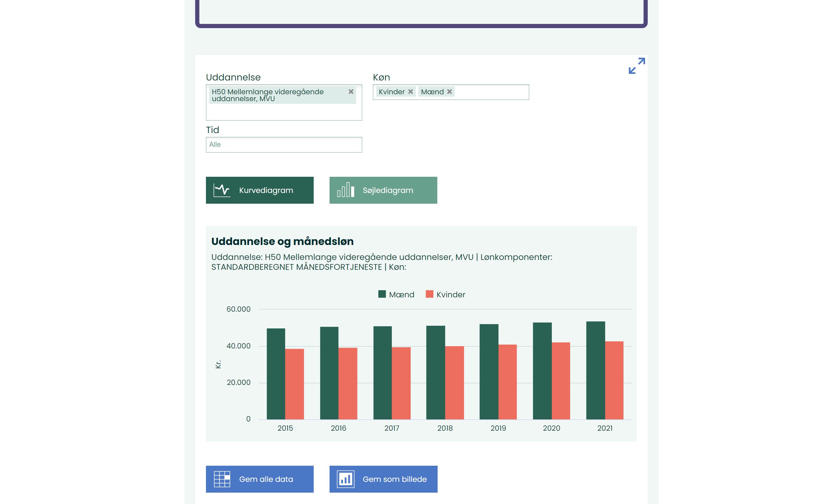Image resolution: width=839 pixels, height=504 pixels.
Task: Remove the Kvinder gender tag
Action: pos(410,92)
